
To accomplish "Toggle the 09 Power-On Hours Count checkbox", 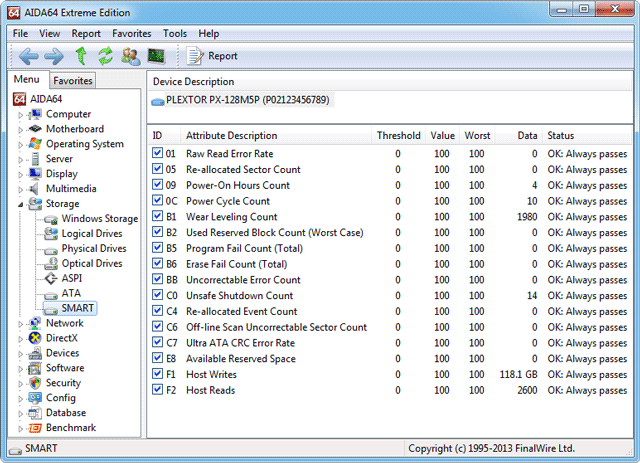I will 157,185.
